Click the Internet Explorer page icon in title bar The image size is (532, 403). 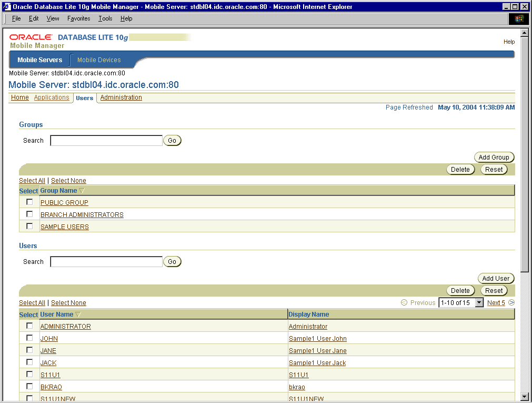[x=7, y=6]
